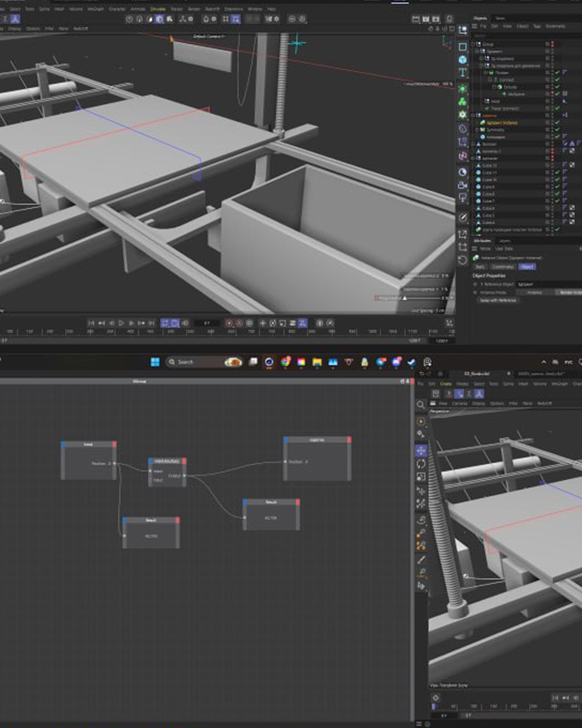Expand the Reference Object property arrow
Image resolution: width=582 pixels, height=728 pixels.
481,284
